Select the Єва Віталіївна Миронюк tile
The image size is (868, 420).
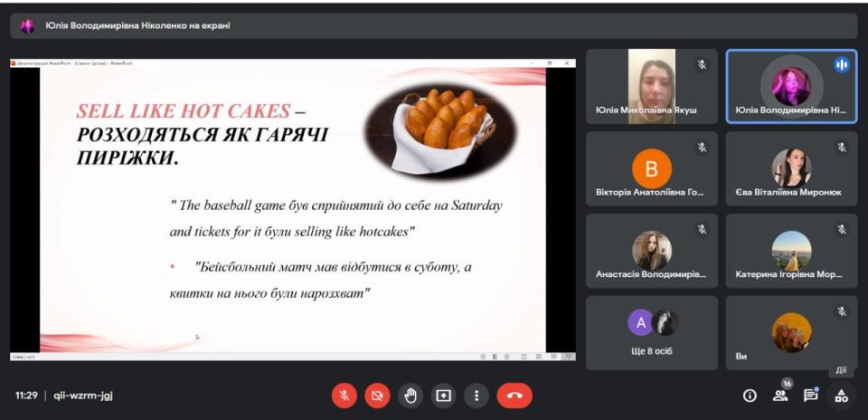792,168
